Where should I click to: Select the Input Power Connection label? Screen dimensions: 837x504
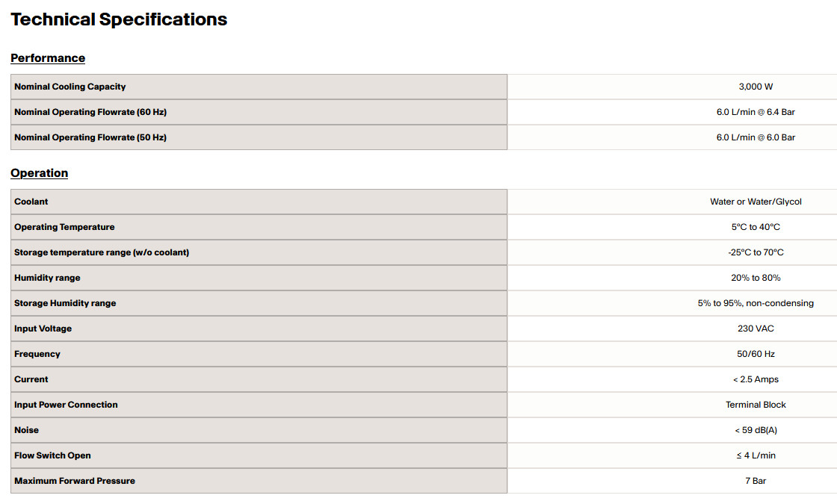point(66,405)
